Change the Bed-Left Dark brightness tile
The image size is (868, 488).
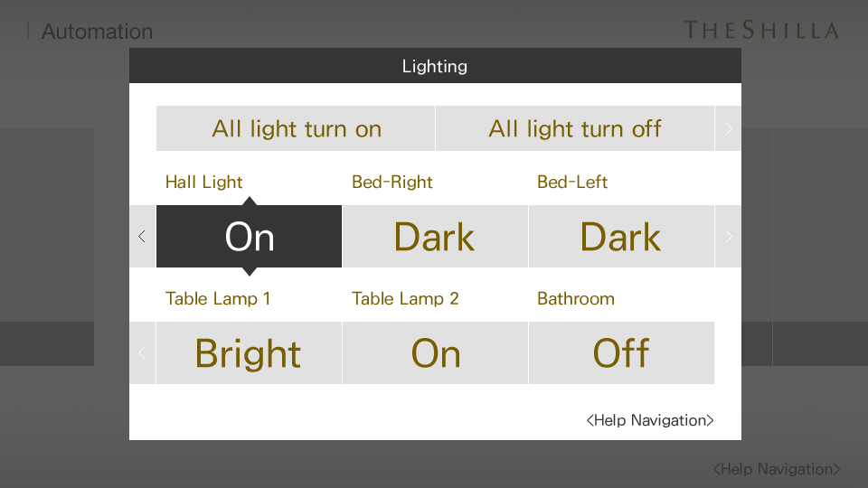click(621, 236)
